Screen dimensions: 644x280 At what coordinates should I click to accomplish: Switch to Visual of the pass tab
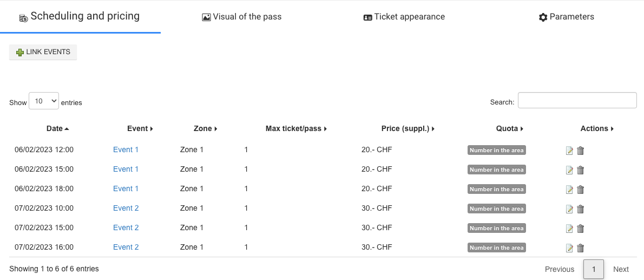pyautogui.click(x=241, y=17)
